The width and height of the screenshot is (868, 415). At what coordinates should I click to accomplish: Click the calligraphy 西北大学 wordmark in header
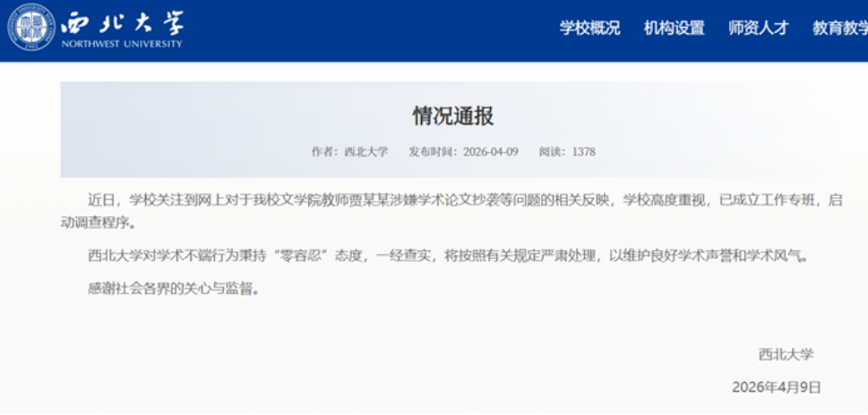121,22
